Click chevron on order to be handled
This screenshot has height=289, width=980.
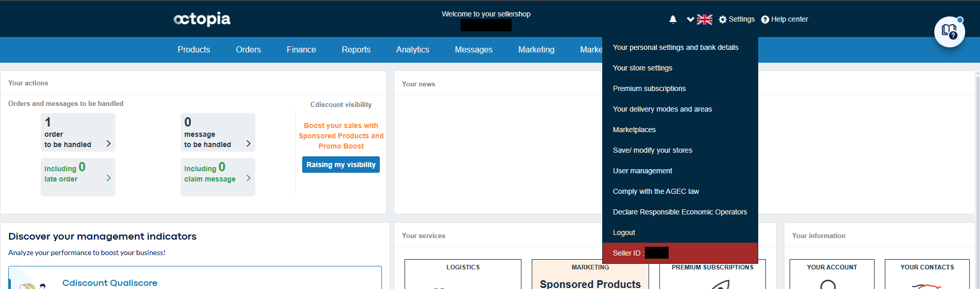pos(109,143)
